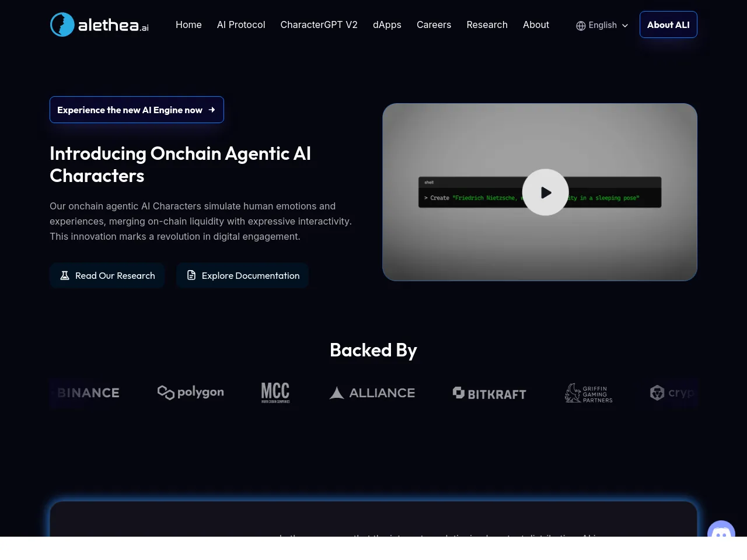This screenshot has width=747, height=560.
Task: Click the Bitkraft backer logo
Action: click(x=490, y=394)
